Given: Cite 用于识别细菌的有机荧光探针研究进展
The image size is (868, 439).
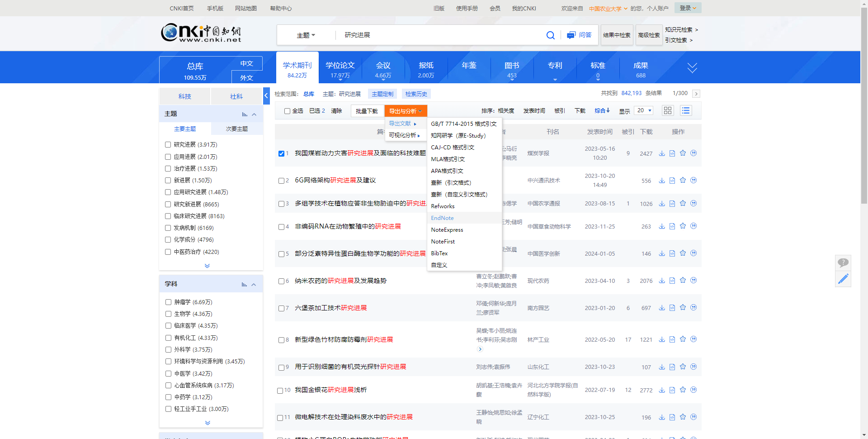Looking at the screenshot, I should coord(693,367).
